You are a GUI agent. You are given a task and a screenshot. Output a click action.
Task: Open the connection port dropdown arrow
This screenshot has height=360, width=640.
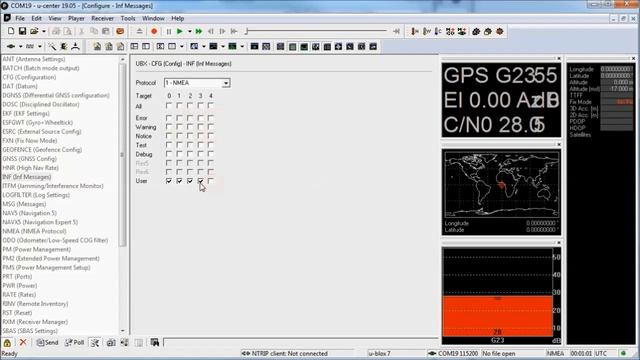[20, 47]
